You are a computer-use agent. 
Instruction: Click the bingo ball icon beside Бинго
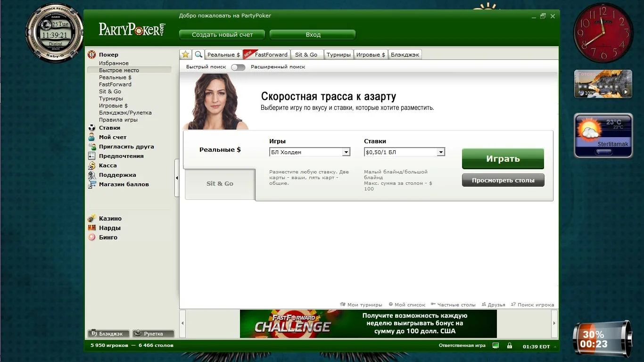click(91, 238)
